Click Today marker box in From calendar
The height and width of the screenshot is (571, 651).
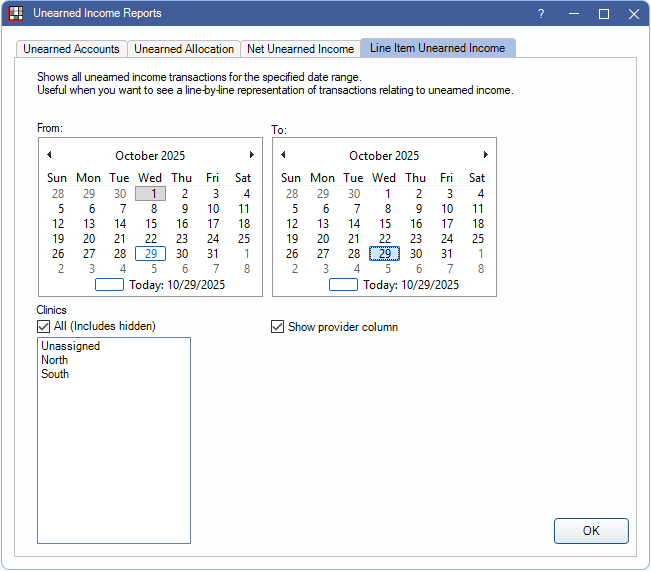[109, 285]
